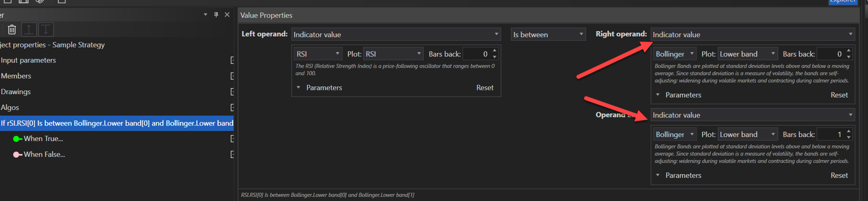Screen dimensions: 868x201
Task: Select the Drawings tree item
Action: [x=16, y=92]
